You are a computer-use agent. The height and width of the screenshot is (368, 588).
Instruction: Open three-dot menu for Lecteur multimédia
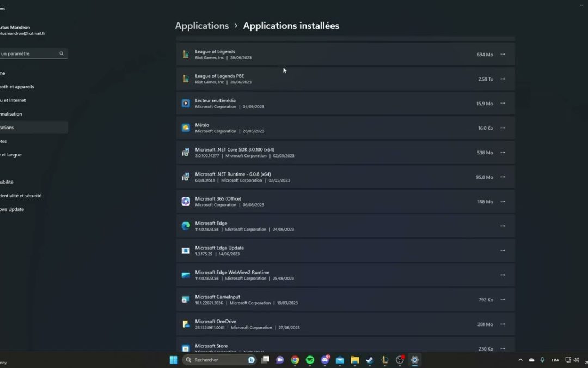point(503,103)
